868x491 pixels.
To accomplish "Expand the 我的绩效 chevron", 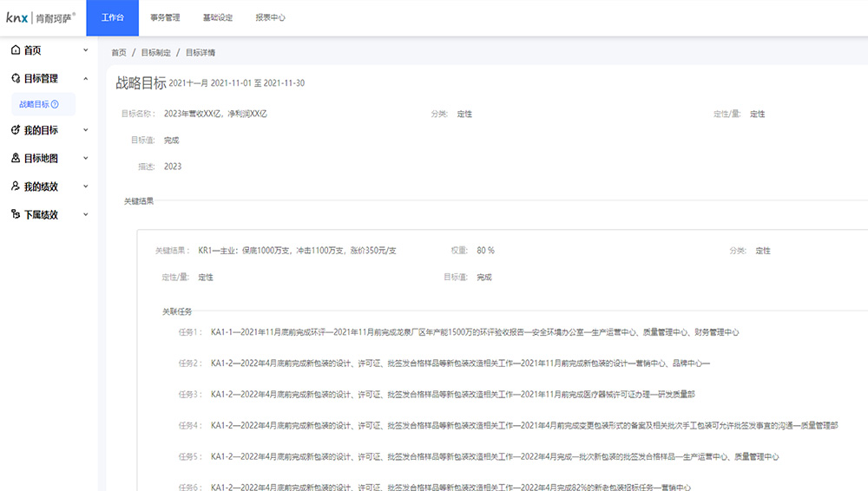I will [86, 187].
